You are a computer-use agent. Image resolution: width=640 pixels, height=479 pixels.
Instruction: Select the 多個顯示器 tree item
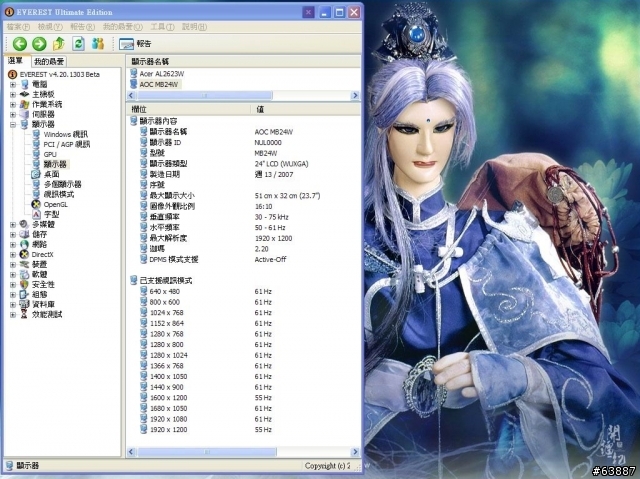(62, 184)
